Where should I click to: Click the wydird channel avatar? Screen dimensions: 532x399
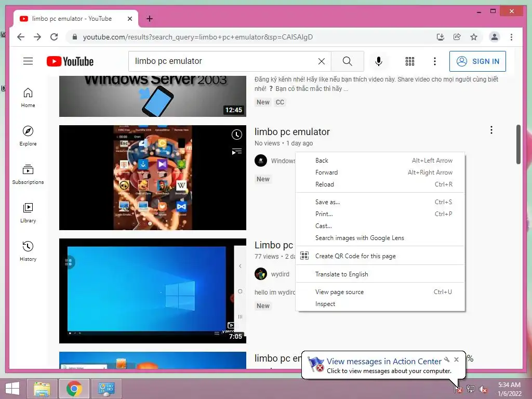(x=261, y=274)
